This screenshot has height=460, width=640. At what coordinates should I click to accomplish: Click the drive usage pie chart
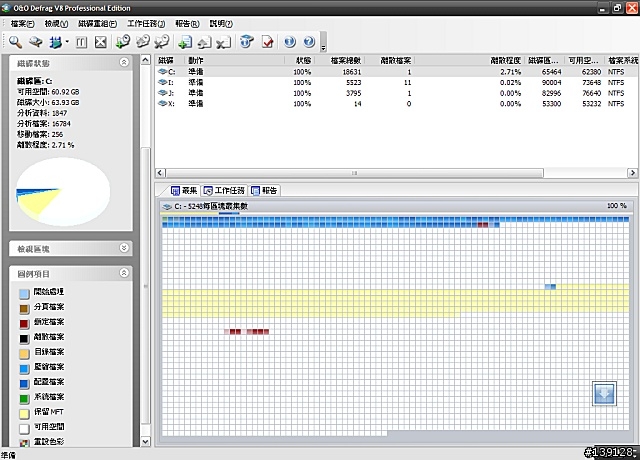coord(63,192)
